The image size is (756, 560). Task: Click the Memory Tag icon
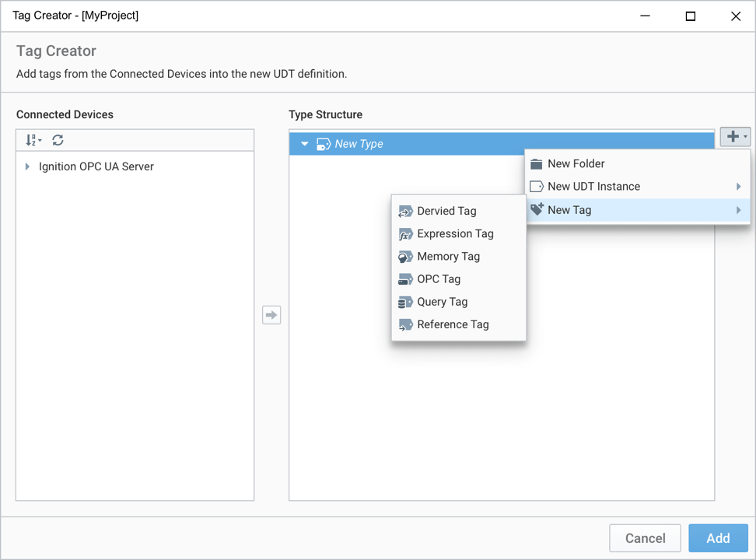(405, 257)
